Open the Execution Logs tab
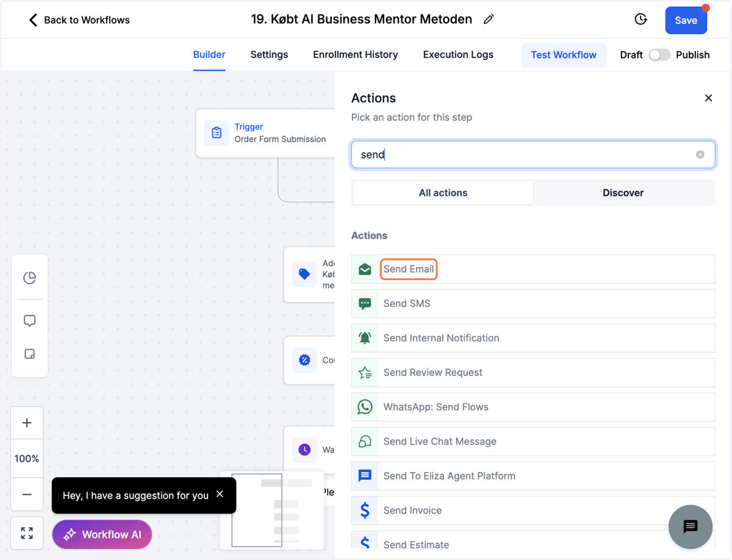732x560 pixels. pyautogui.click(x=458, y=55)
